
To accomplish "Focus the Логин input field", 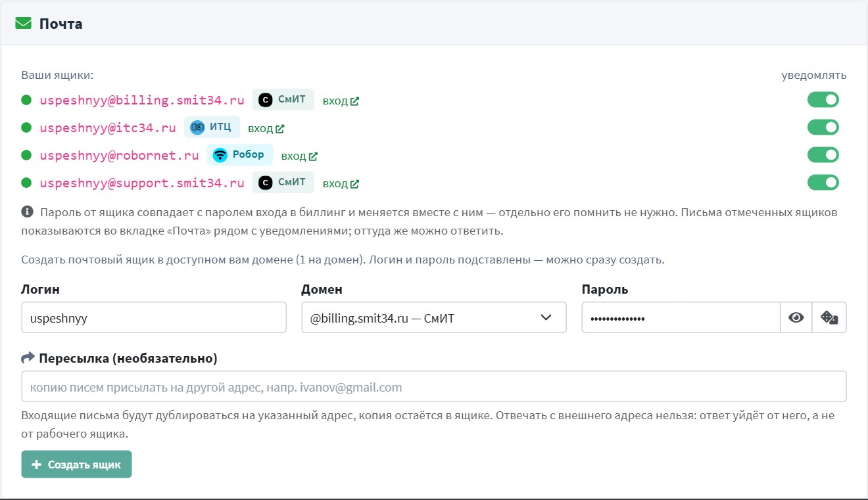I will [154, 318].
